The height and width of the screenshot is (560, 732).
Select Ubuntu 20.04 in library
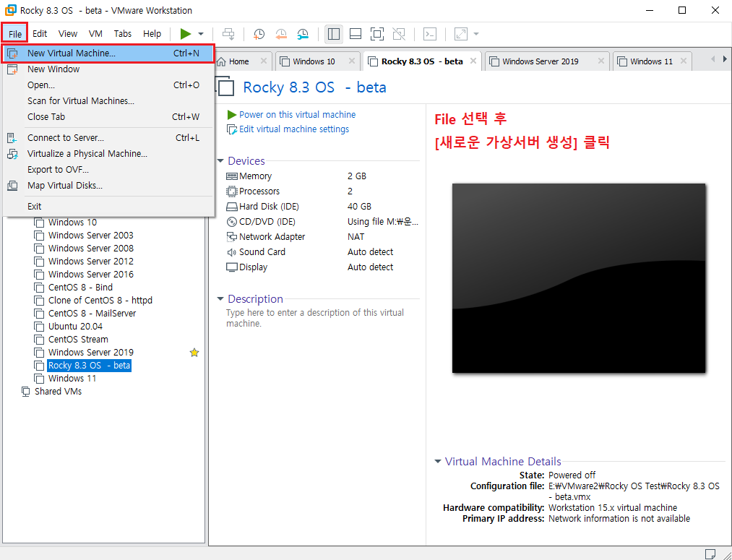click(x=75, y=326)
